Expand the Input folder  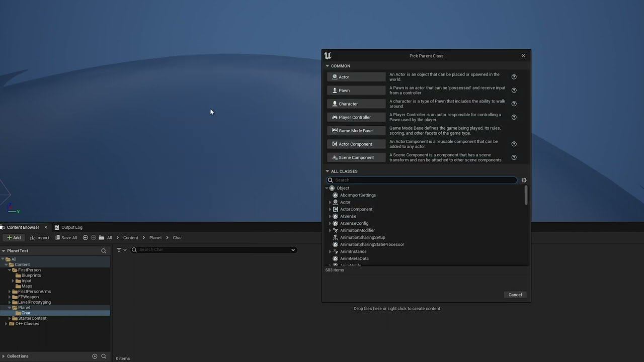click(x=13, y=281)
